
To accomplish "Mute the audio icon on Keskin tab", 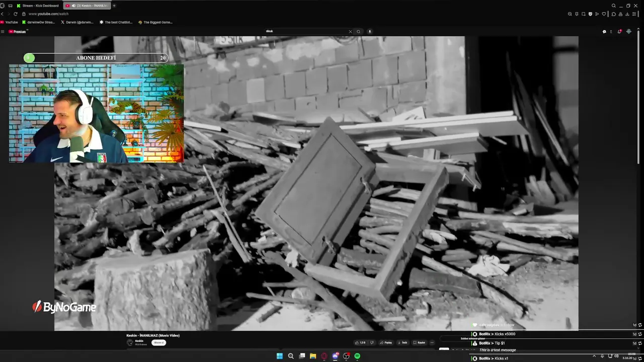I will 74,6.
